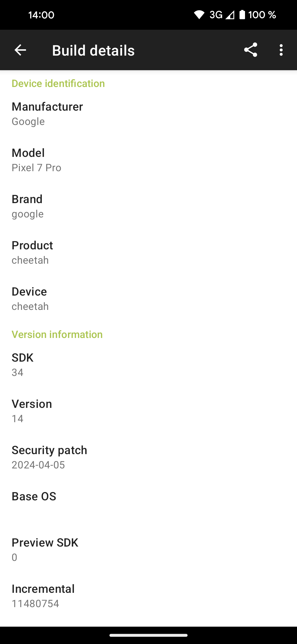Image resolution: width=297 pixels, height=644 pixels.
Task: Select the Manufacturer entry
Action: point(148,114)
